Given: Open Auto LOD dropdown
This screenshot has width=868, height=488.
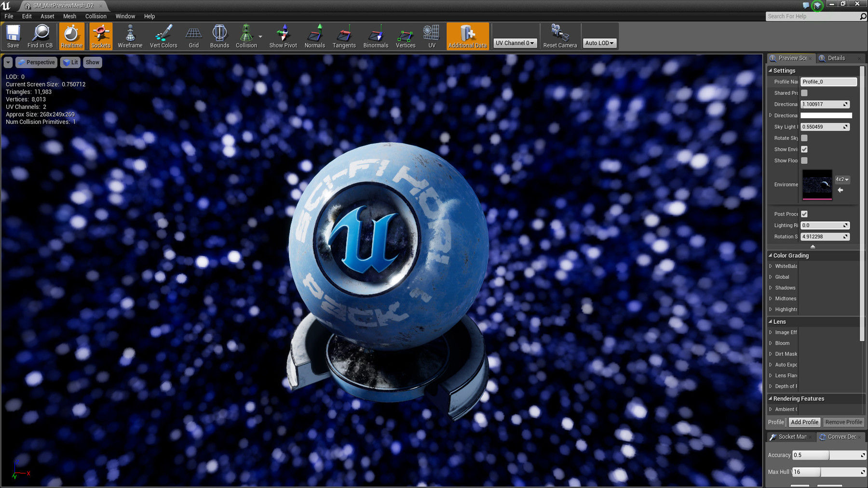Looking at the screenshot, I should coord(599,43).
